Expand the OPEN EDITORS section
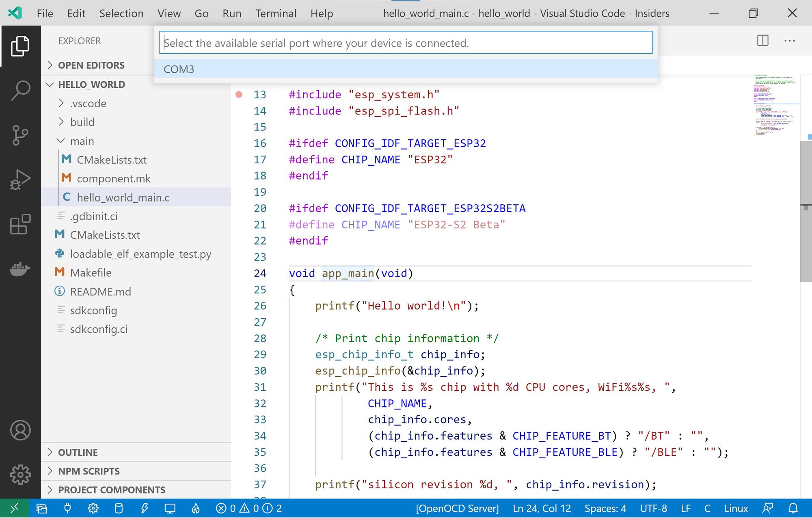 point(91,65)
